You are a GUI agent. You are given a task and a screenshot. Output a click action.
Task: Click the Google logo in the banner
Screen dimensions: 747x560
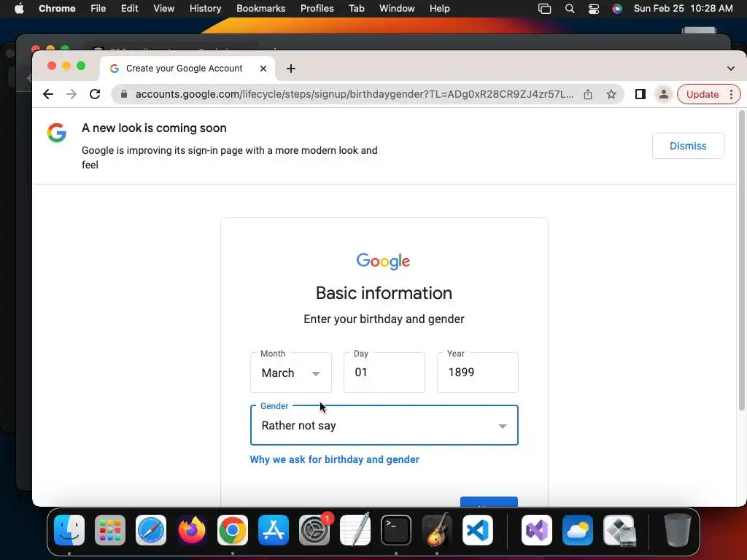pyautogui.click(x=56, y=133)
